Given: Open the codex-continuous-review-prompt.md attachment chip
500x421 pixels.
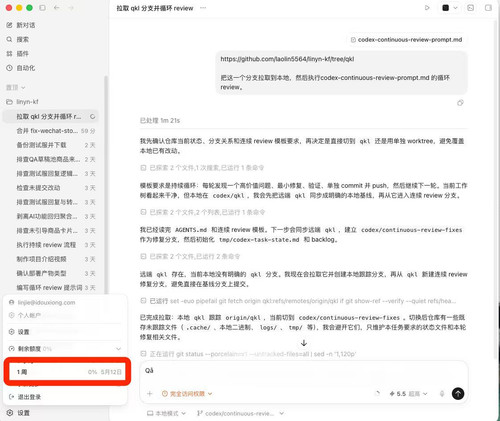Looking at the screenshot, I should coord(406,40).
